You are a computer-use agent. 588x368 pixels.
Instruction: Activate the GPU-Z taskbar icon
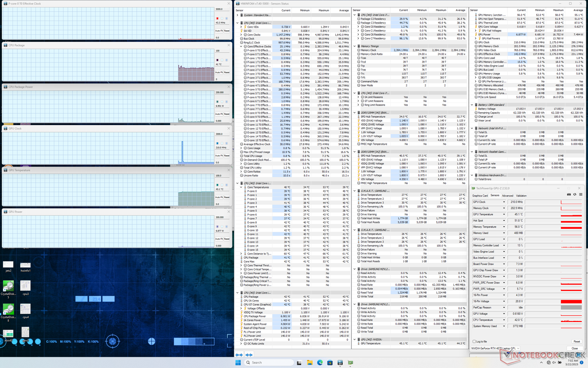[x=350, y=362]
